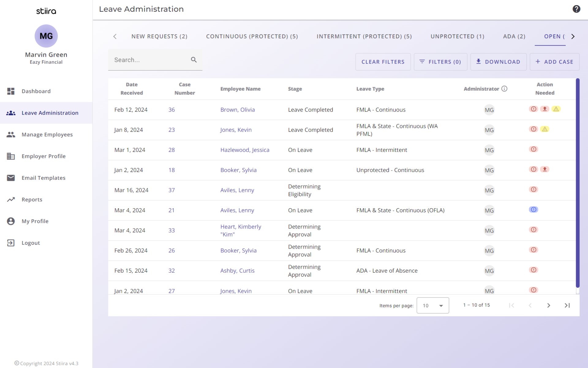This screenshot has height=368, width=588.
Task: Open Dashboard from the sidebar
Action: pos(36,91)
